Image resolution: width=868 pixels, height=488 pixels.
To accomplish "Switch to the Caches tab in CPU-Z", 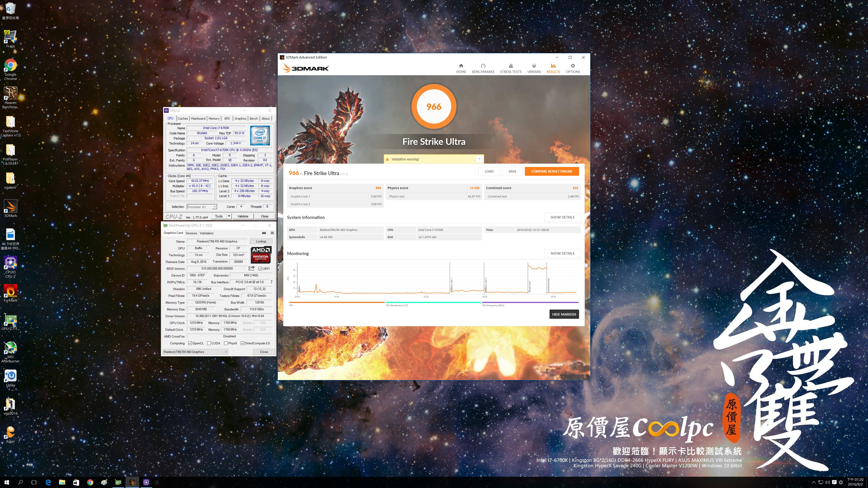I will click(183, 119).
